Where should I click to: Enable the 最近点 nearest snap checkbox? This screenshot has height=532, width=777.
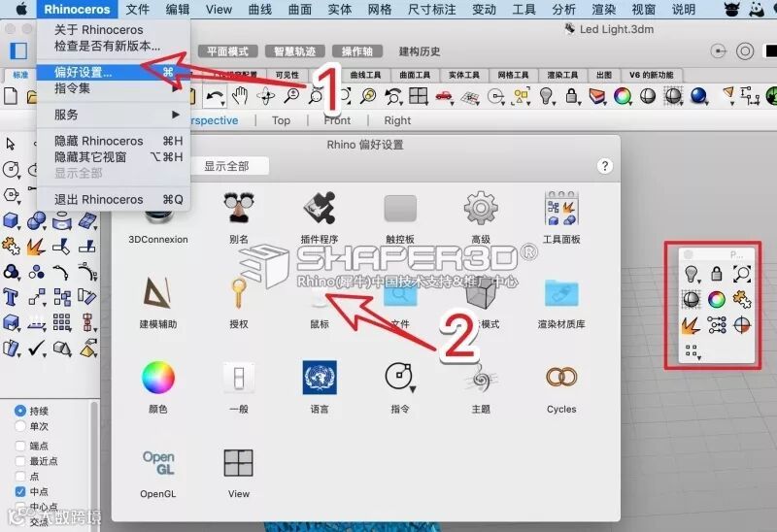(20, 461)
